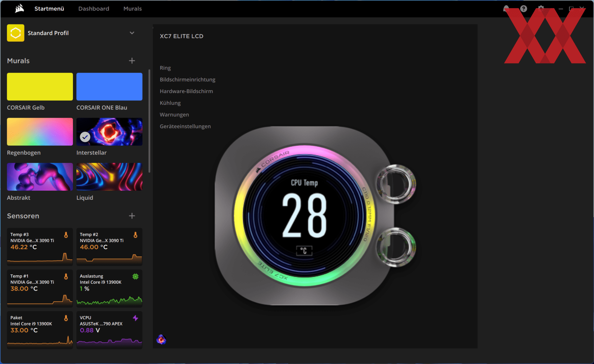This screenshot has width=594, height=364.
Task: Click the Murals section heading
Action: (18, 61)
